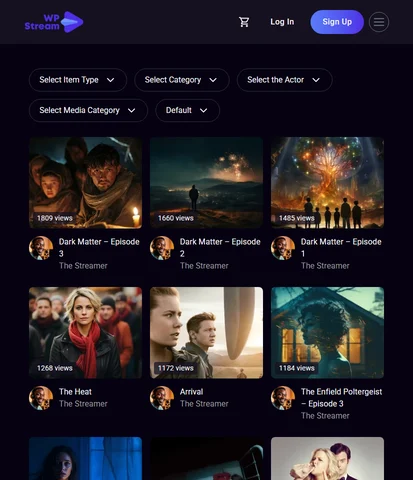
Task: Open the shopping cart icon
Action: click(x=244, y=22)
